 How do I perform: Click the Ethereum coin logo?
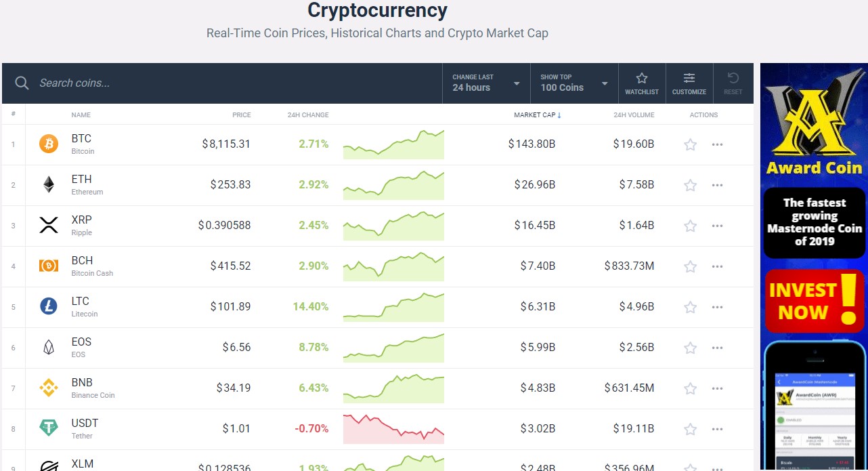click(49, 184)
